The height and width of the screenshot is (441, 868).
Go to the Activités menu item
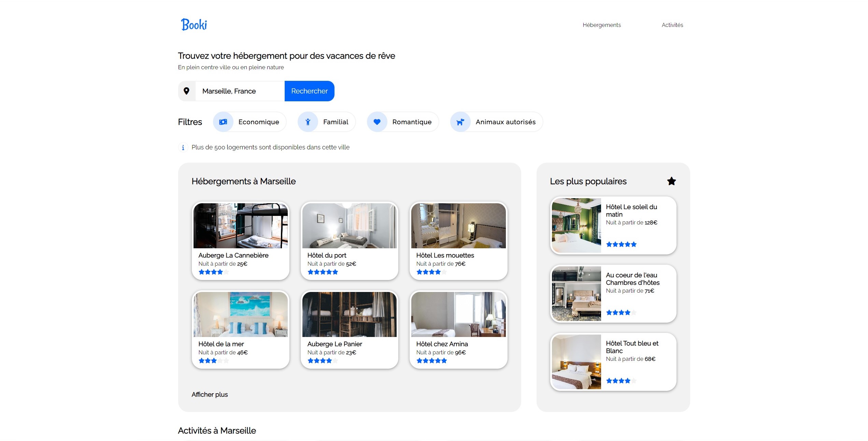pyautogui.click(x=672, y=25)
